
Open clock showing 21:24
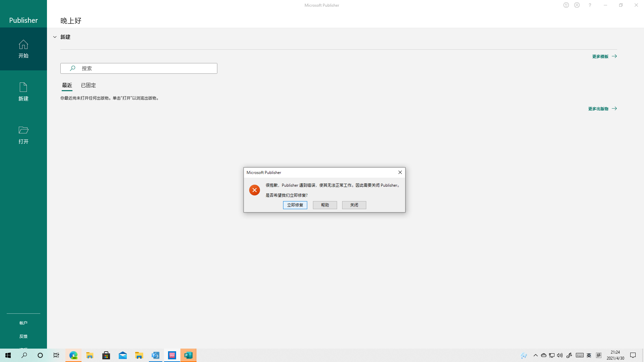coord(615,355)
